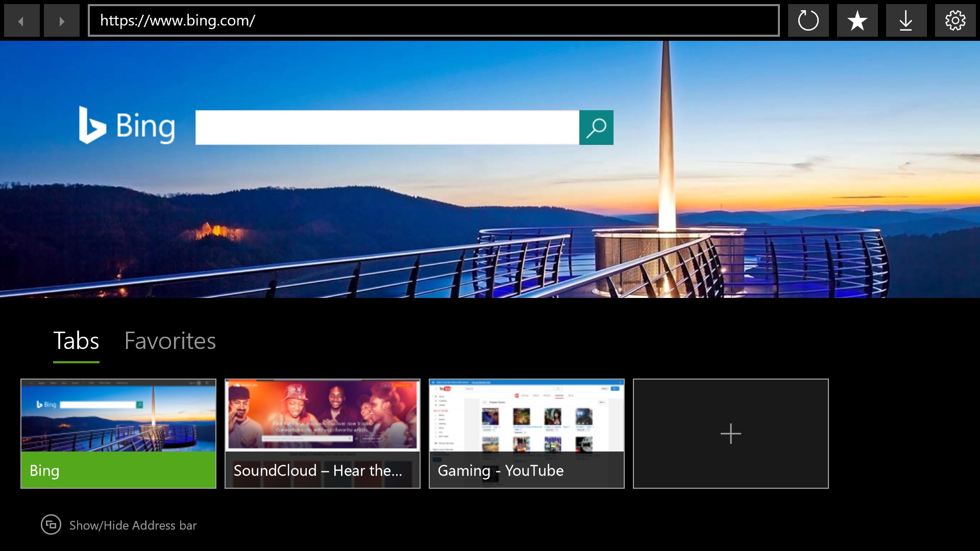Click inside the address bar URL field

(433, 20)
